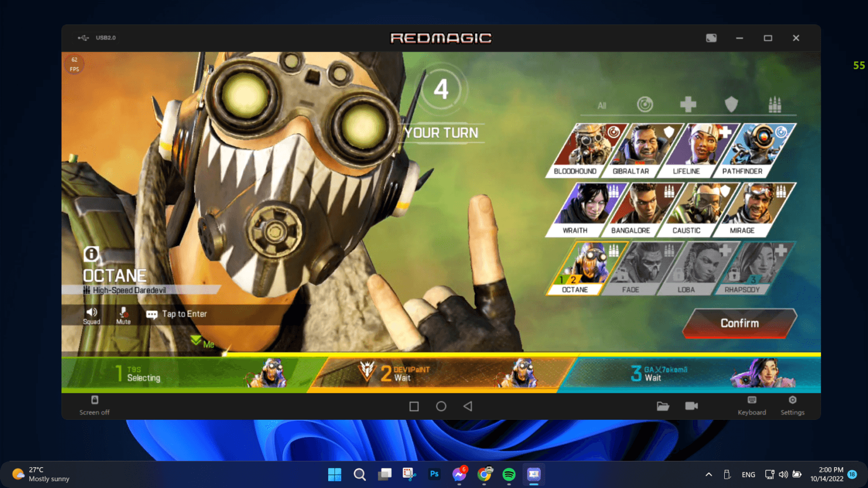The image size is (868, 488).
Task: Toggle RedMagic fullscreen display icon
Action: pos(711,38)
